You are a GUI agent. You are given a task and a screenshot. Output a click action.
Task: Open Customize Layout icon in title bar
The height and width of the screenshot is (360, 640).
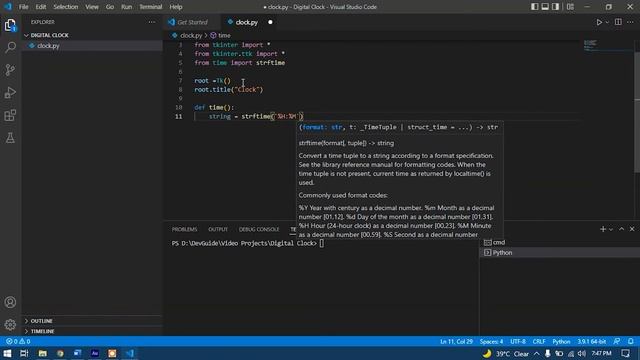570,7
